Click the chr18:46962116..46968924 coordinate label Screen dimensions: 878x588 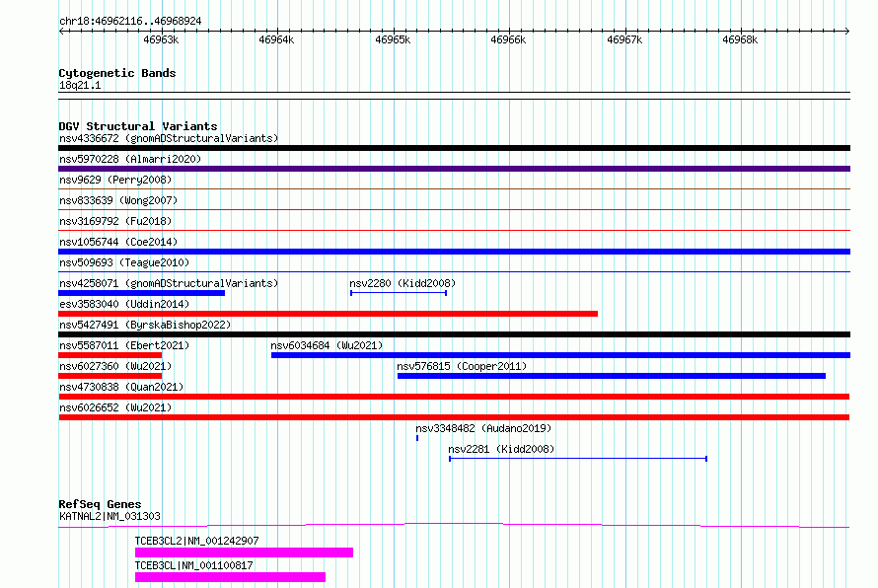(x=130, y=22)
